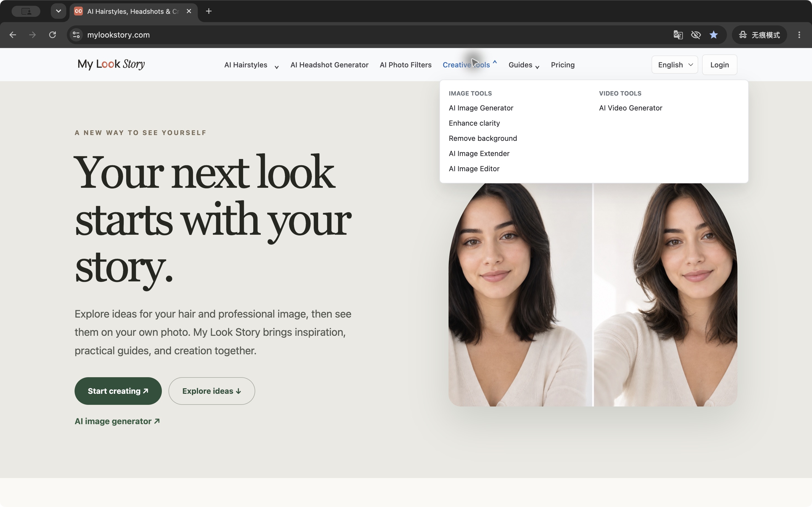Click Start creating button
This screenshot has height=507, width=812.
coord(118,391)
